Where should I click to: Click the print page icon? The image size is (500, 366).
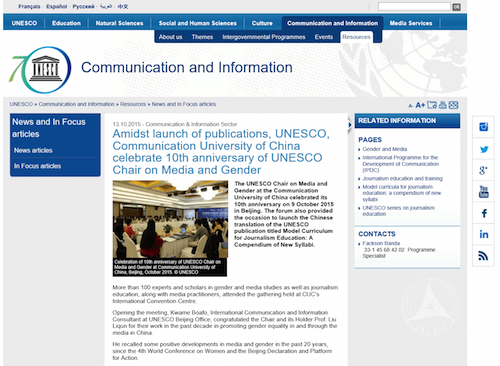pos(443,105)
